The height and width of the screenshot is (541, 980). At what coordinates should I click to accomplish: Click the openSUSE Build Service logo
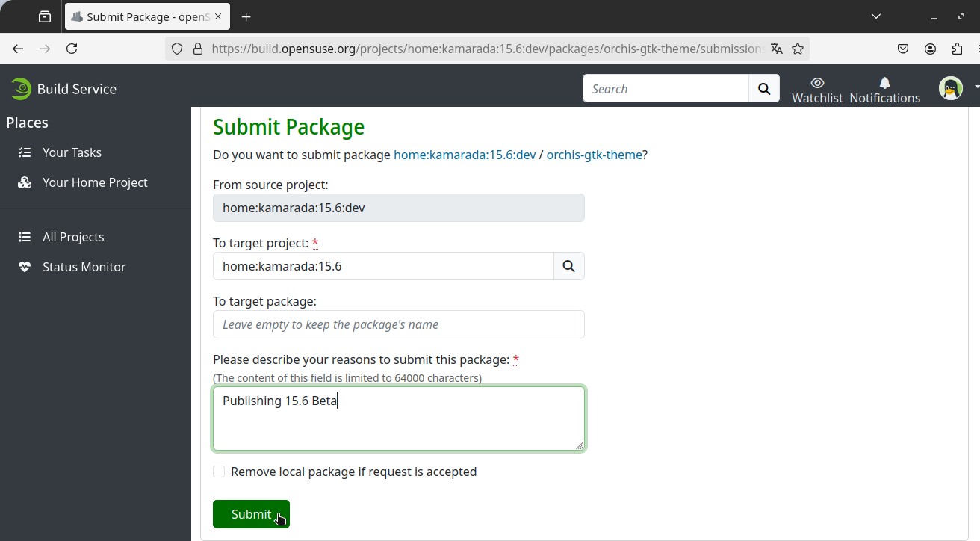point(63,89)
